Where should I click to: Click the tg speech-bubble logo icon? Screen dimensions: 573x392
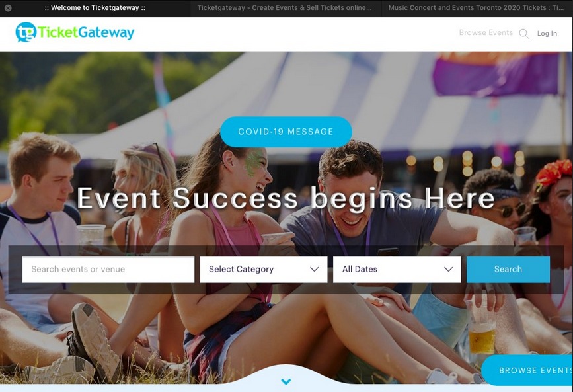tap(26, 32)
